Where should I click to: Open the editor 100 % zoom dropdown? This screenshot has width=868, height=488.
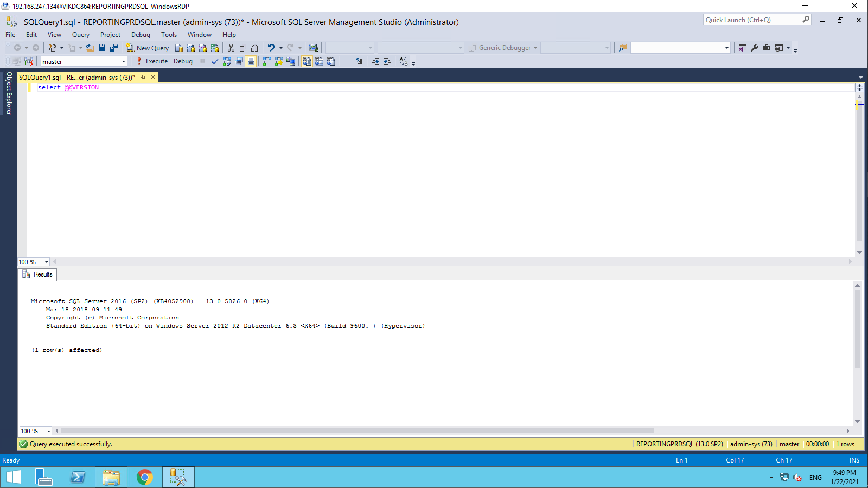47,262
